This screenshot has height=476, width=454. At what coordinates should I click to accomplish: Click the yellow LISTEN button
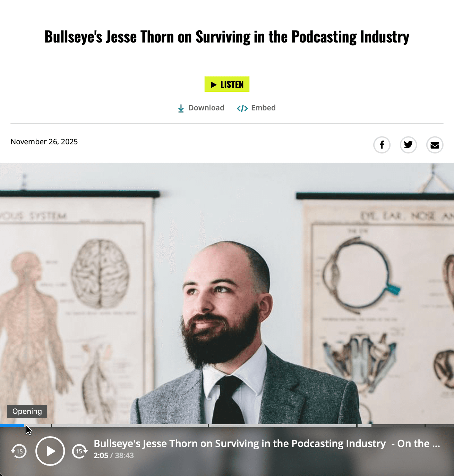227,84
